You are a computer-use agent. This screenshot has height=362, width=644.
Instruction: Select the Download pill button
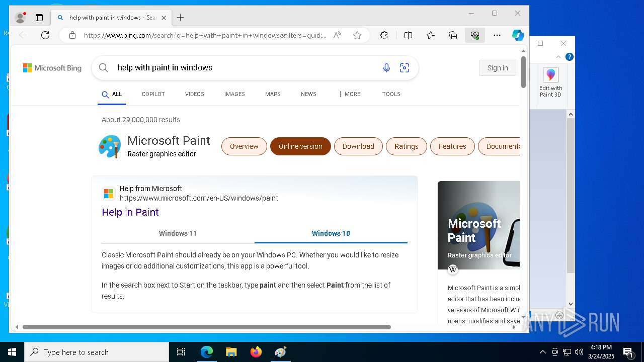click(x=358, y=146)
